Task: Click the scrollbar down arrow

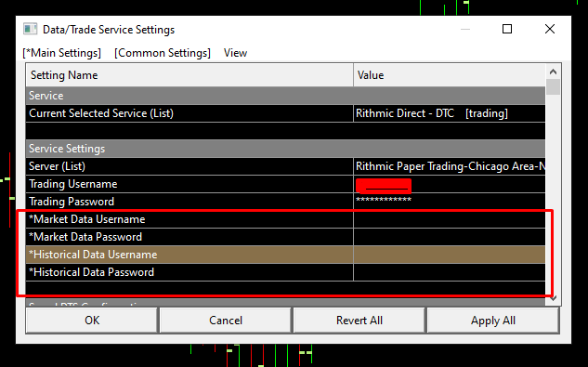Action: (x=553, y=298)
